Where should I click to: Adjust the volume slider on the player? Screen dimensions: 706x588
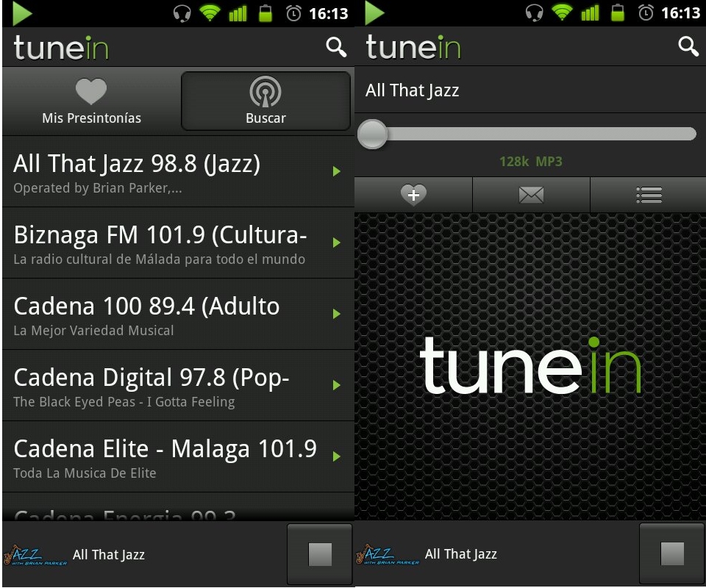(x=373, y=134)
